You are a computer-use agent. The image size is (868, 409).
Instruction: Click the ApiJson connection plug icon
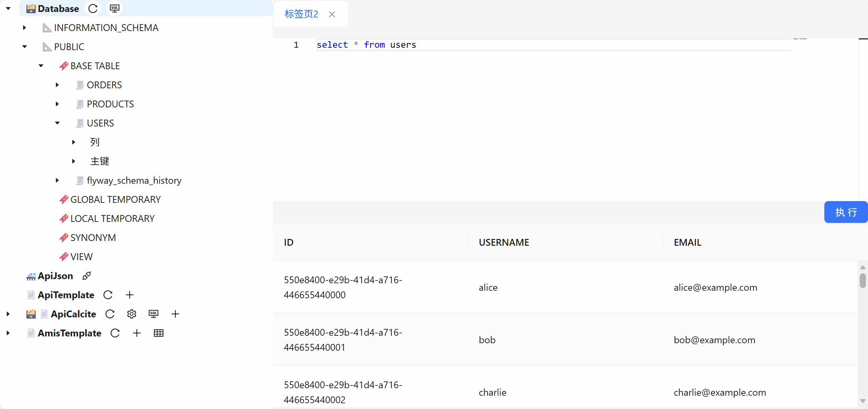pos(87,276)
